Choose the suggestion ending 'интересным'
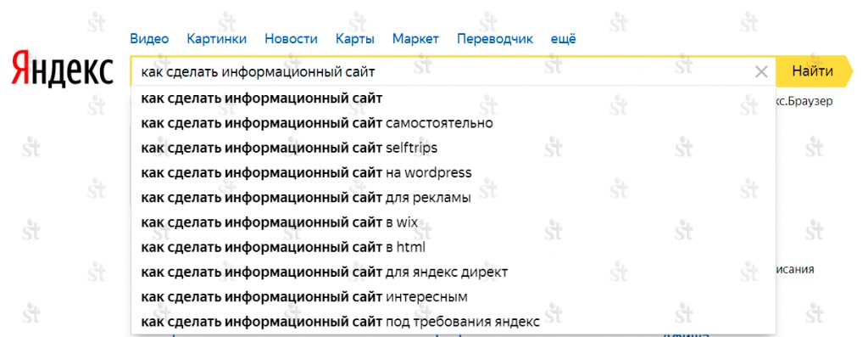868x337 pixels. coord(453,297)
